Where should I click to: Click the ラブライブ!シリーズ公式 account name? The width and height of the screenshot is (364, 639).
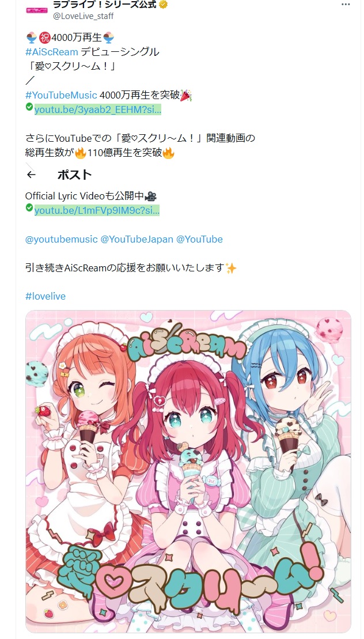click(x=105, y=5)
